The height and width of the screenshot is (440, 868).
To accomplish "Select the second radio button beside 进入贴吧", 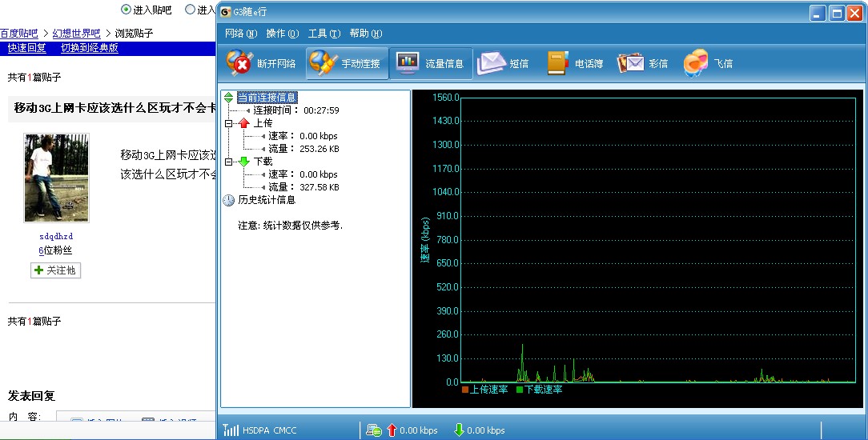I will pyautogui.click(x=191, y=10).
